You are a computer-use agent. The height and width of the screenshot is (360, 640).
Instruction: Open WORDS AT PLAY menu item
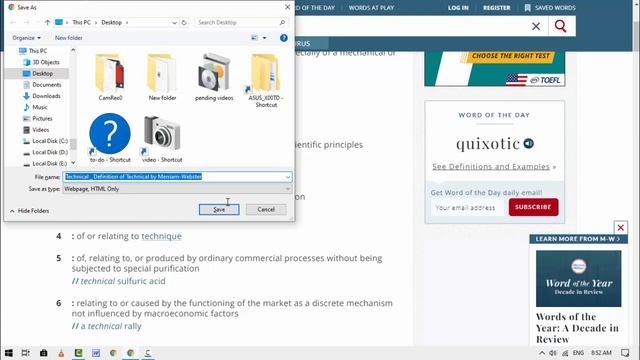tap(371, 8)
